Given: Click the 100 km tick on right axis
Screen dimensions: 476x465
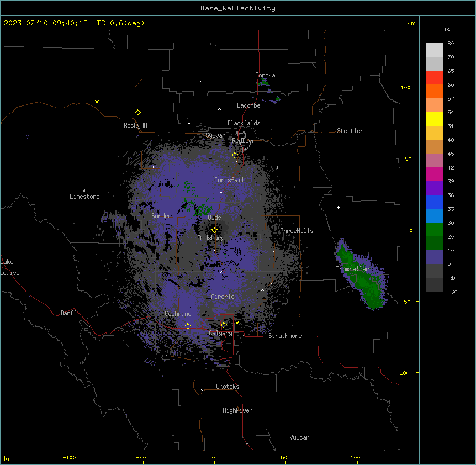Looking at the screenshot, I should pos(417,87).
